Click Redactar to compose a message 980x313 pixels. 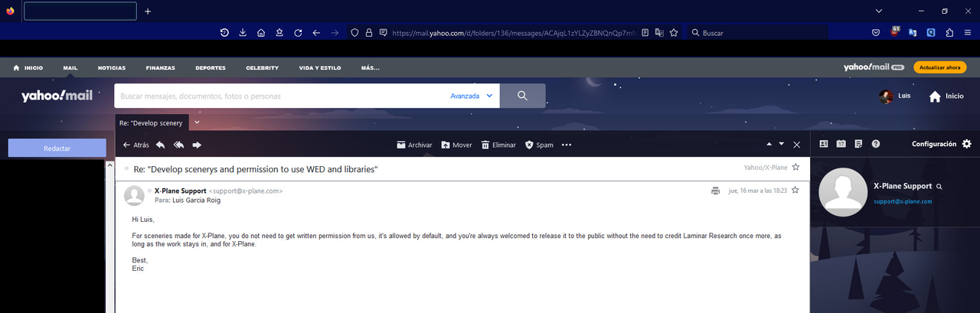(57, 148)
